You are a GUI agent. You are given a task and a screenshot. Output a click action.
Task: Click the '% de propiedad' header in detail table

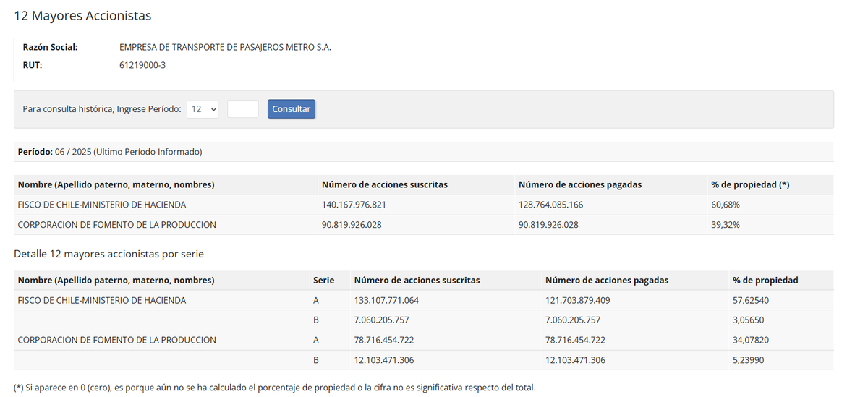(x=765, y=280)
